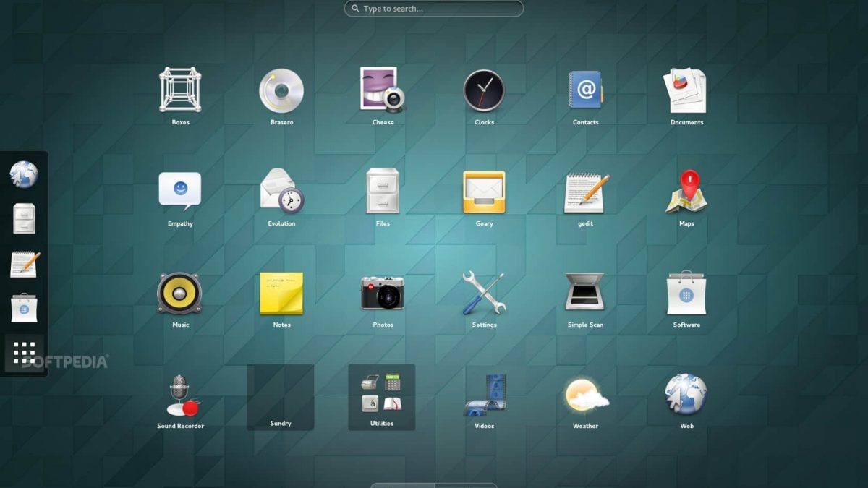Click the Web browser icon in the dock
Image resolution: width=868 pixels, height=488 pixels.
23,174
